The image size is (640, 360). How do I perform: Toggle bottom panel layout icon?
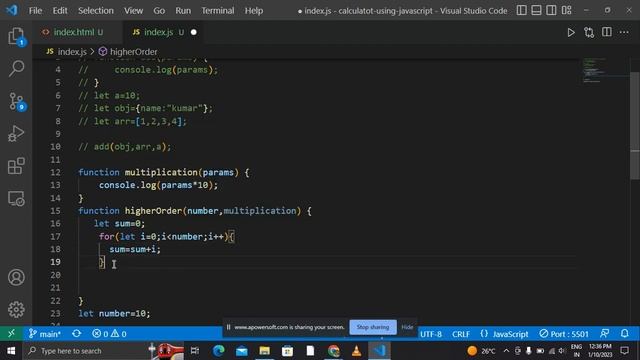click(536, 10)
